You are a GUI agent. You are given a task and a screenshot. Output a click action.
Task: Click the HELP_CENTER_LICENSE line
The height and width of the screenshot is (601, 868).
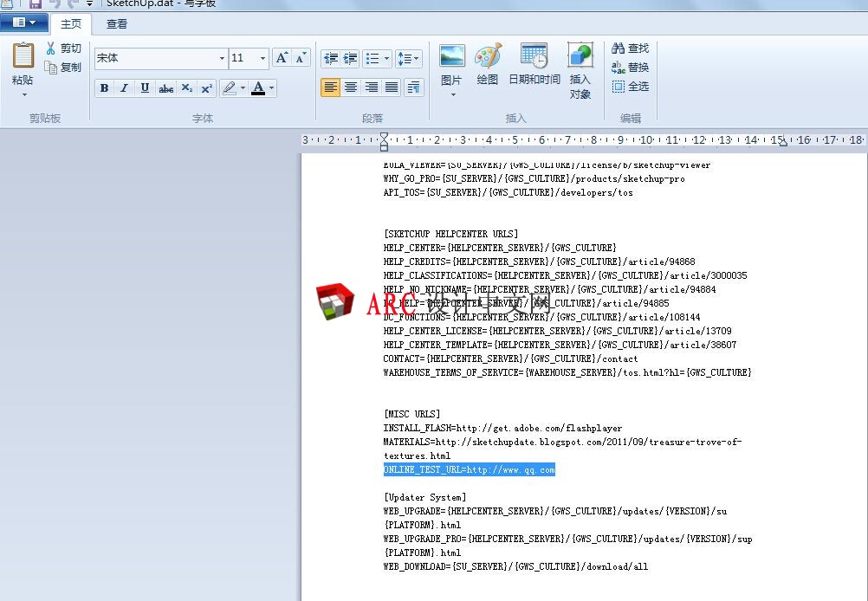pyautogui.click(x=558, y=331)
